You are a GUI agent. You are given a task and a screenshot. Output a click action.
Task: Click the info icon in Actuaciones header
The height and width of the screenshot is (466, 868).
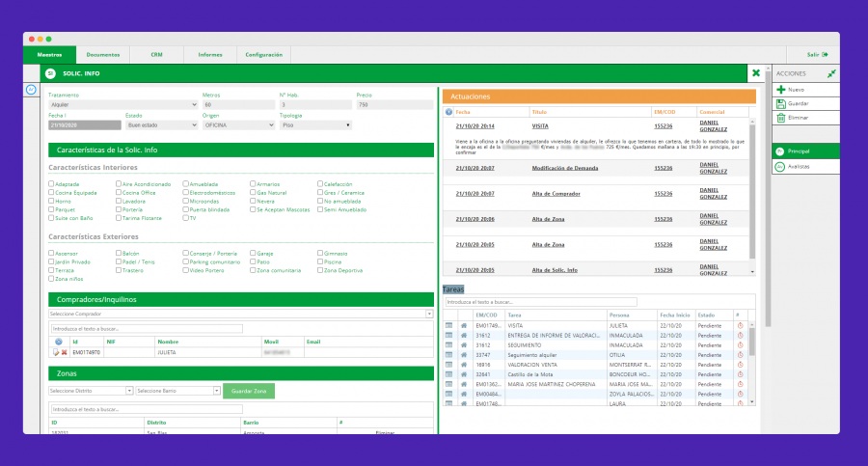pyautogui.click(x=448, y=112)
